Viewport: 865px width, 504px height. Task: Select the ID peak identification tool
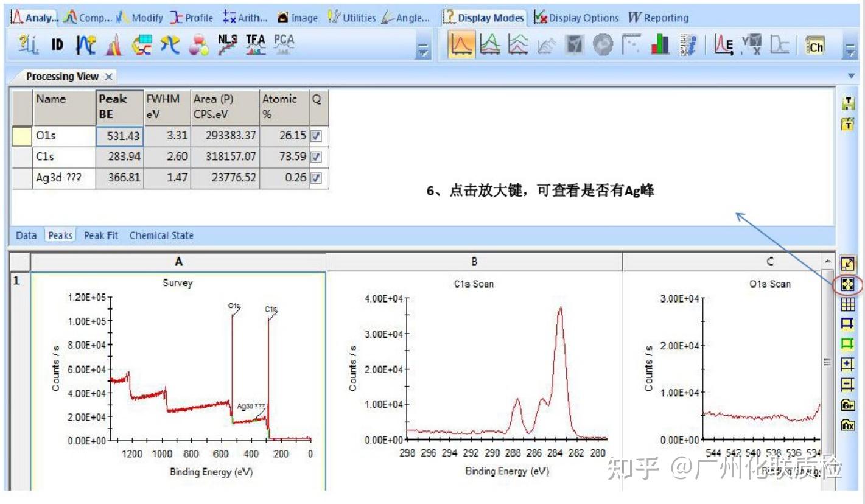pos(57,44)
